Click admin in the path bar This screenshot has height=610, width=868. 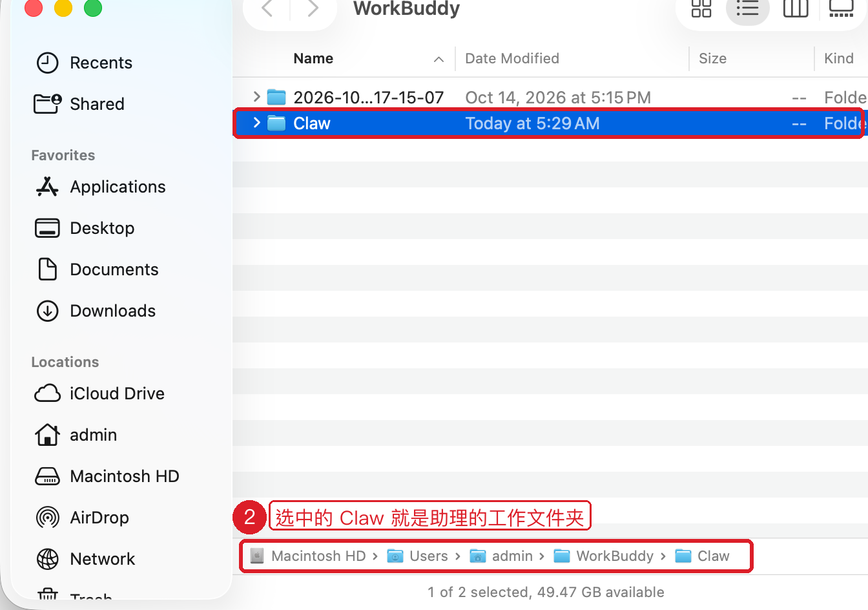point(501,556)
